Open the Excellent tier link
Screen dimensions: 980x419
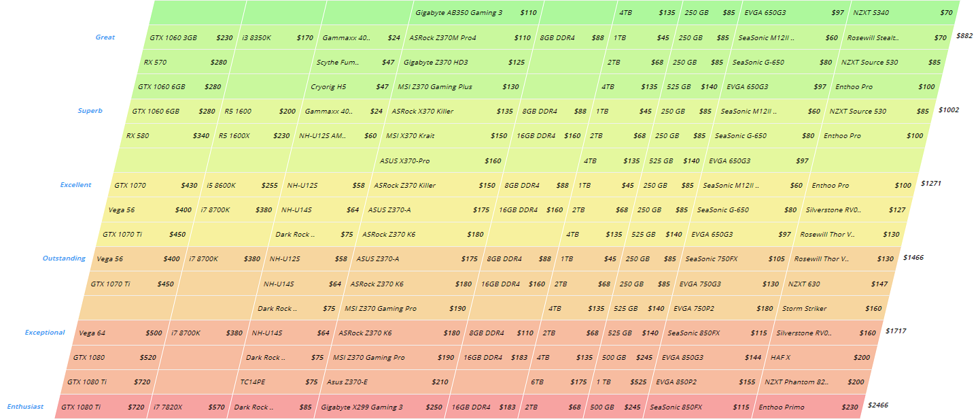[x=75, y=184]
